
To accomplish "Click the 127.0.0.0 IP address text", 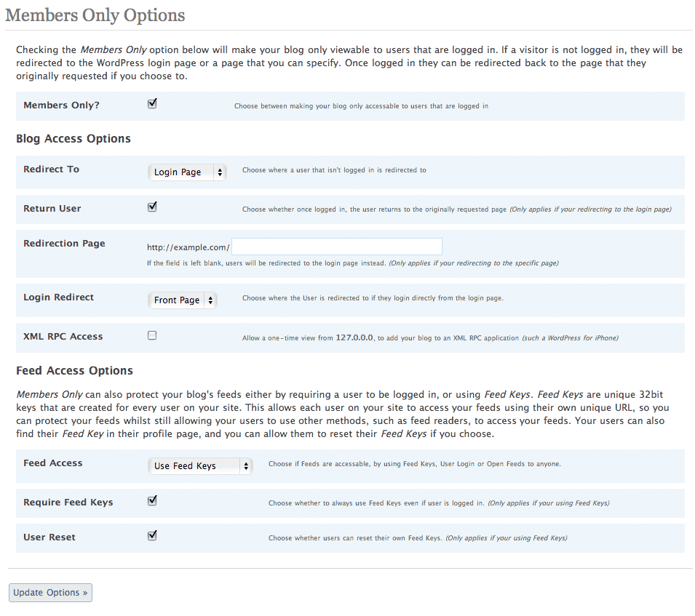I will 354,337.
